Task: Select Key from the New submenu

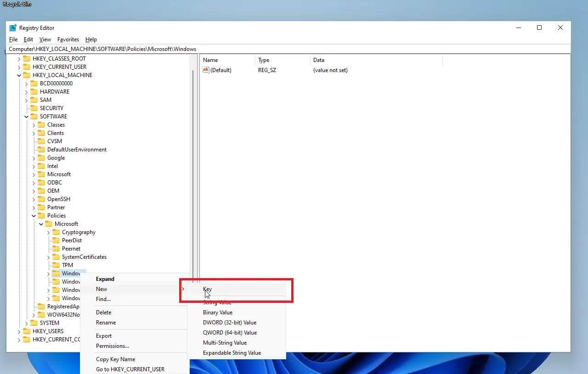Action: click(x=208, y=289)
